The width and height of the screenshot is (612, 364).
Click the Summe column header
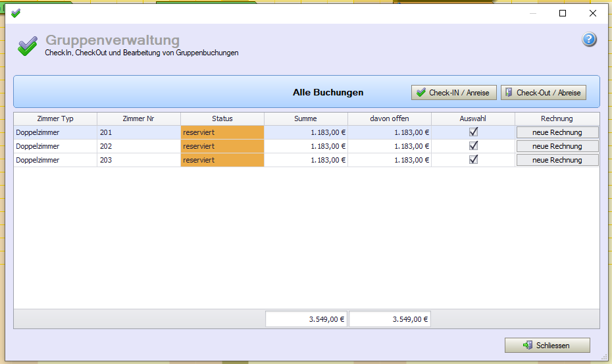pyautogui.click(x=305, y=118)
